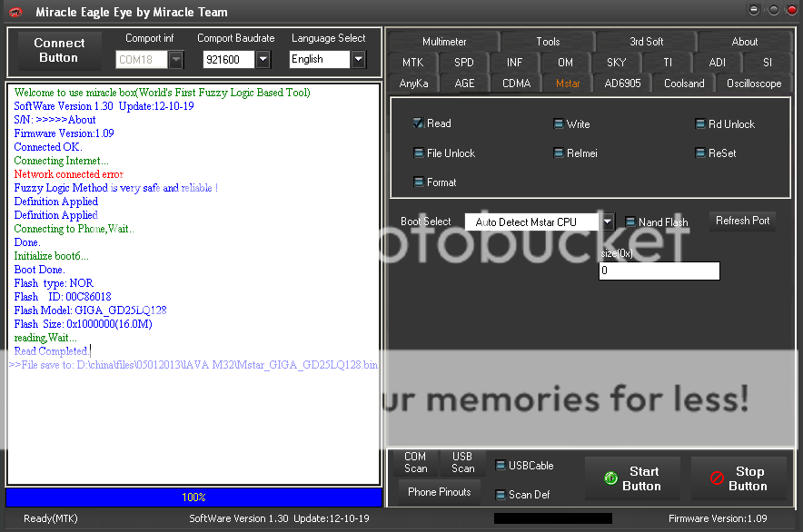Open the OM tab
The width and height of the screenshot is (803, 532).
565,63
